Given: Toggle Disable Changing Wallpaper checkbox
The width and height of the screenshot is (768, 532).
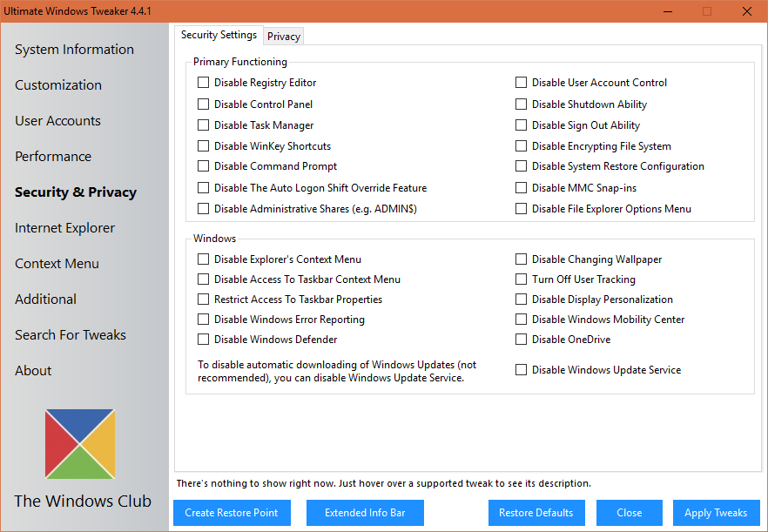Looking at the screenshot, I should tap(521, 259).
